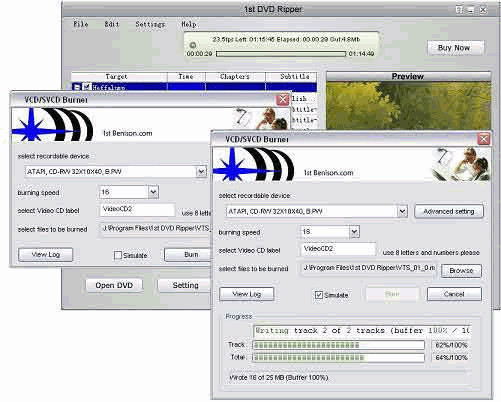
Task: Click the Writing track status text box
Action: [362, 331]
